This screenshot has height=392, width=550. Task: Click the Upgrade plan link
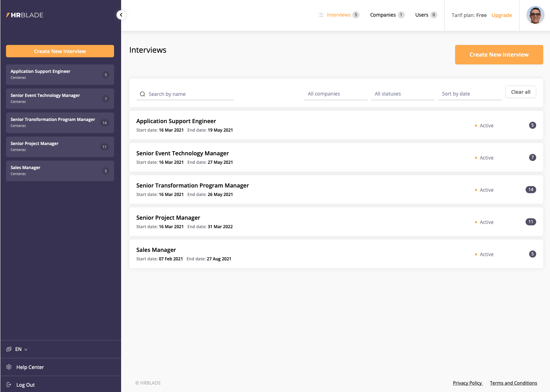[x=501, y=15]
